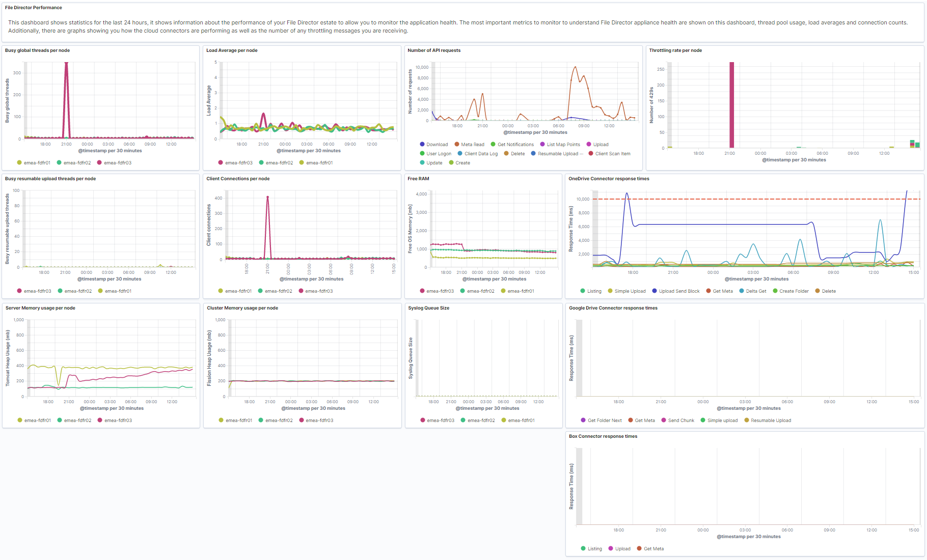Expand the Box Connector response times panel header

click(603, 436)
